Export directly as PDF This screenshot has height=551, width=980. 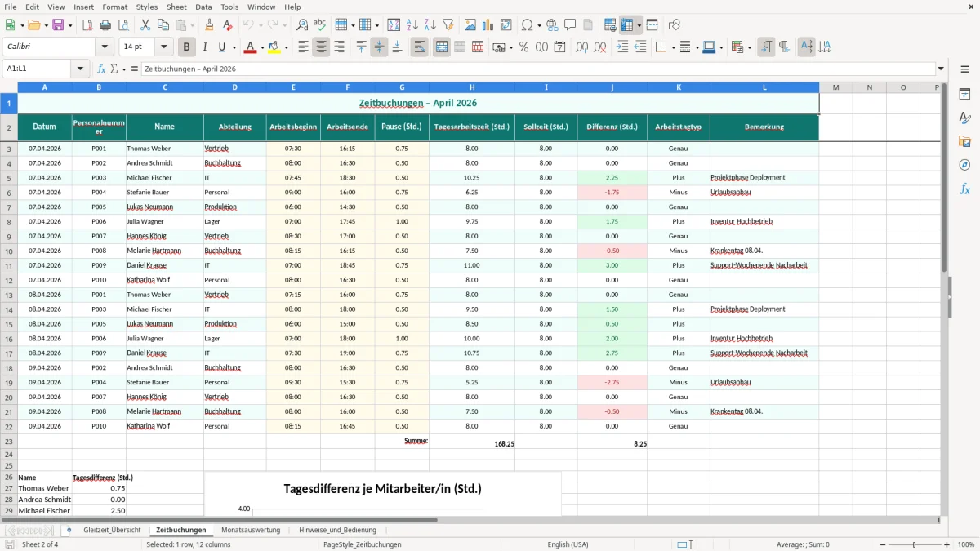tap(87, 25)
